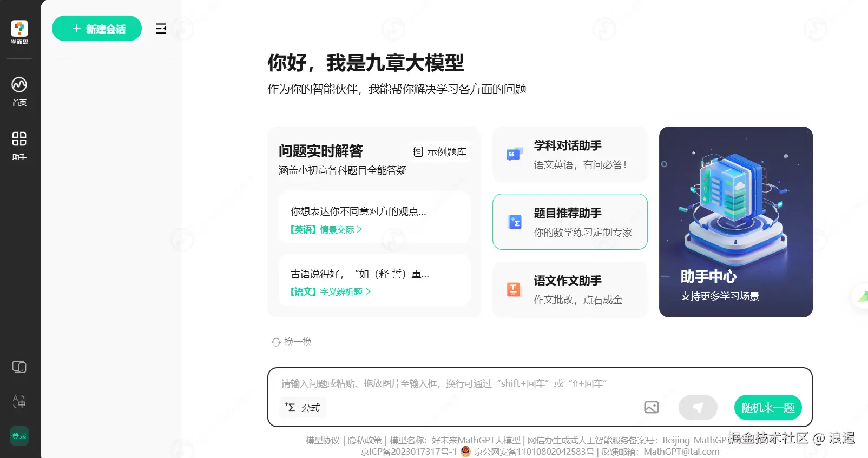Open the 【英语】情景交际 example link
Viewport: 868px width, 458px height.
pos(326,229)
